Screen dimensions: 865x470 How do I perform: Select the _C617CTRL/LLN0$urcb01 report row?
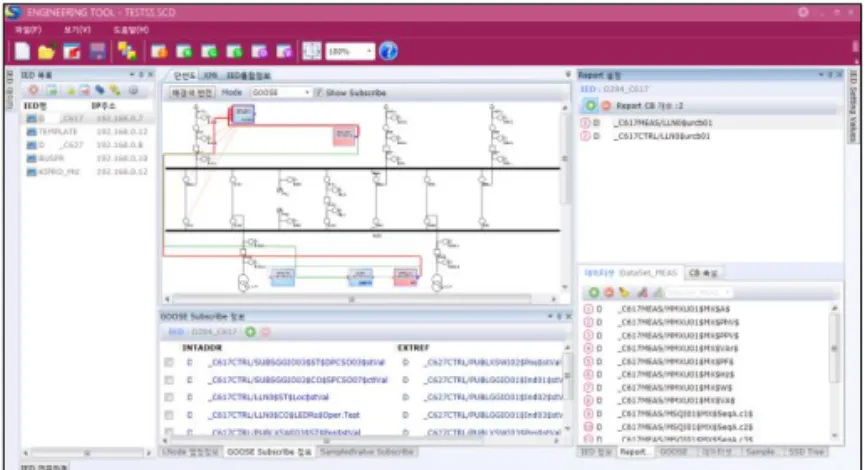[x=711, y=136]
